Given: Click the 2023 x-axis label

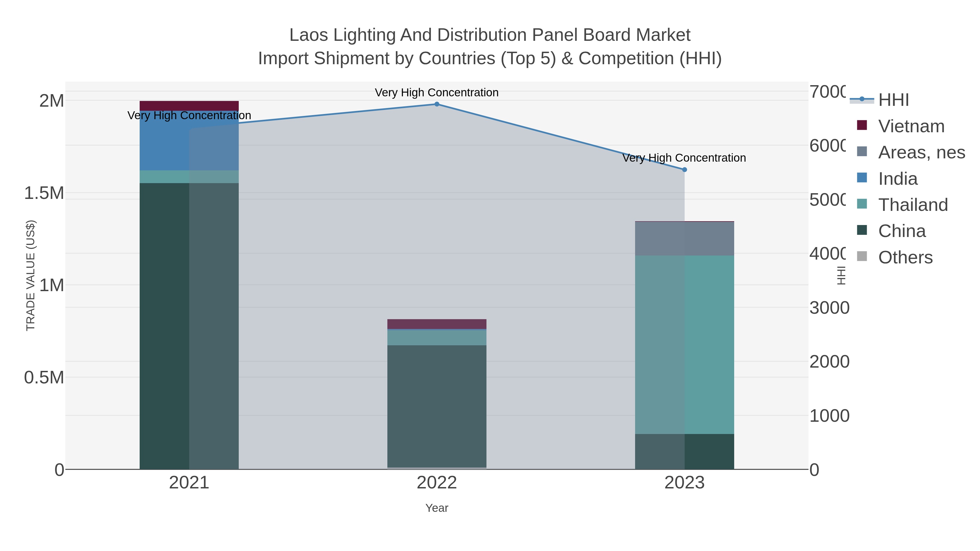Looking at the screenshot, I should click(x=684, y=483).
